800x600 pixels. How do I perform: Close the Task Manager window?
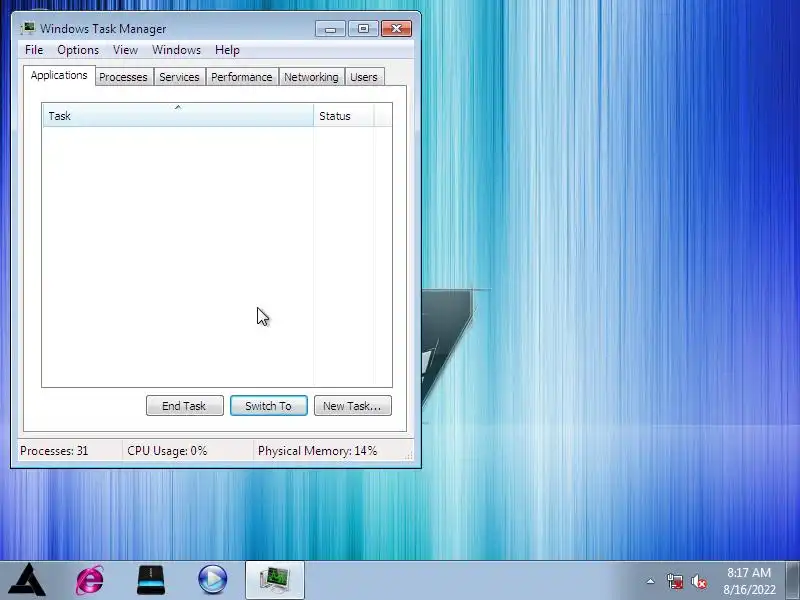[396, 29]
